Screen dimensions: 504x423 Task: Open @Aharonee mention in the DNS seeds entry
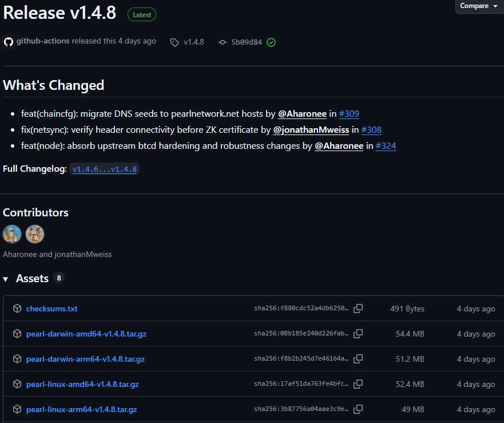(302, 113)
